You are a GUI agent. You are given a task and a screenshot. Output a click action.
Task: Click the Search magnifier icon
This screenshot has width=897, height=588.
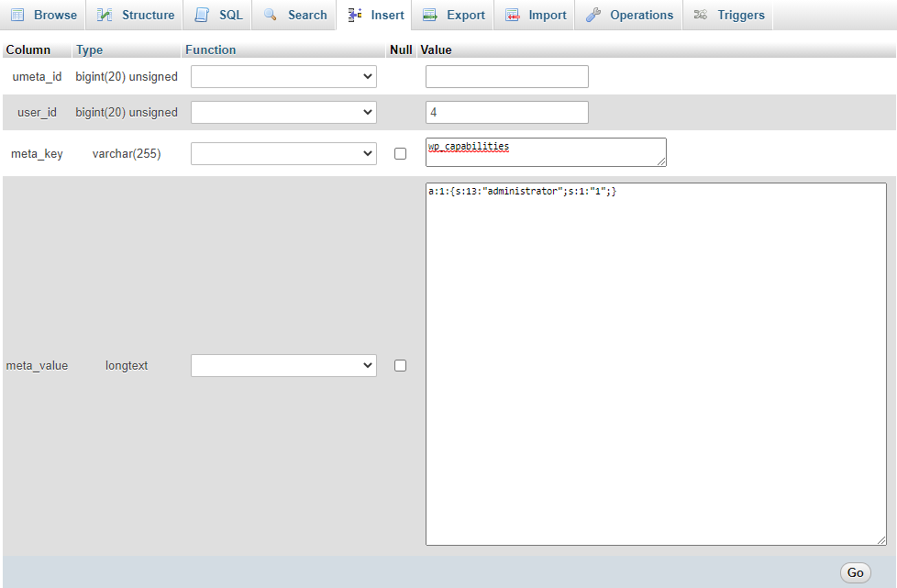click(270, 15)
